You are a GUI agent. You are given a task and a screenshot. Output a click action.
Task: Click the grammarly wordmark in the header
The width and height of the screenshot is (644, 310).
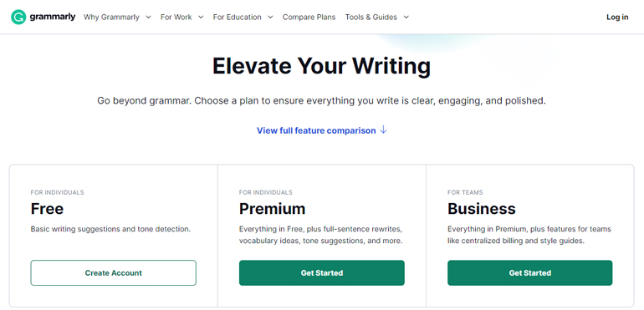point(53,17)
